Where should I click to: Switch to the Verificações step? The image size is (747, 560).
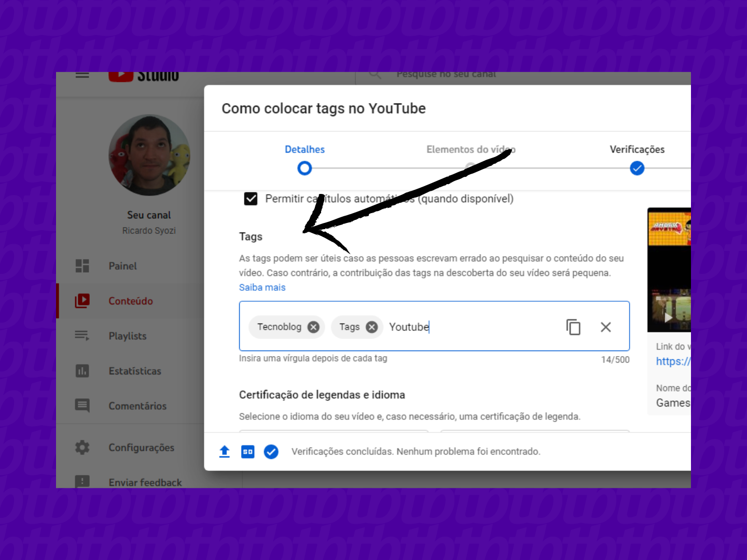[x=637, y=149]
